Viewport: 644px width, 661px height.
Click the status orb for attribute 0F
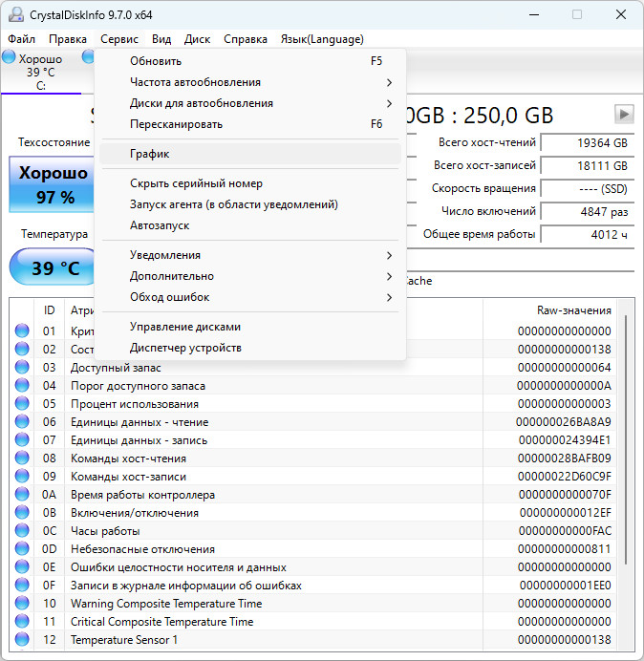pos(22,585)
